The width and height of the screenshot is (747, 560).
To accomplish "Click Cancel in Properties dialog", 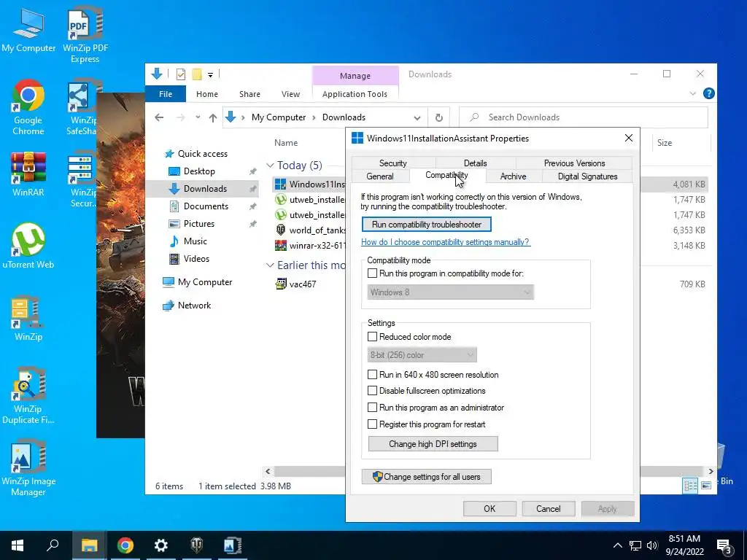I will click(x=549, y=508).
